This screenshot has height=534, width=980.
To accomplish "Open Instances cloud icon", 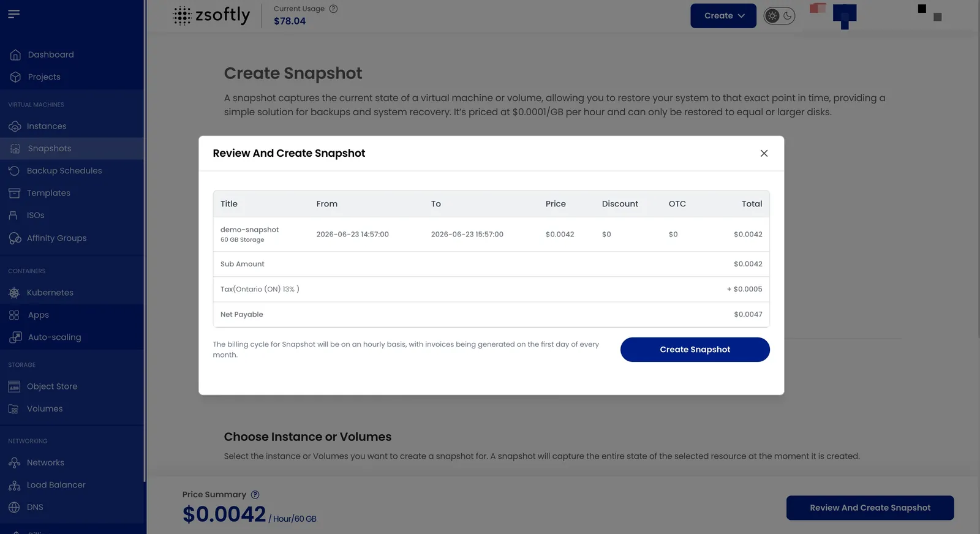I will [15, 126].
